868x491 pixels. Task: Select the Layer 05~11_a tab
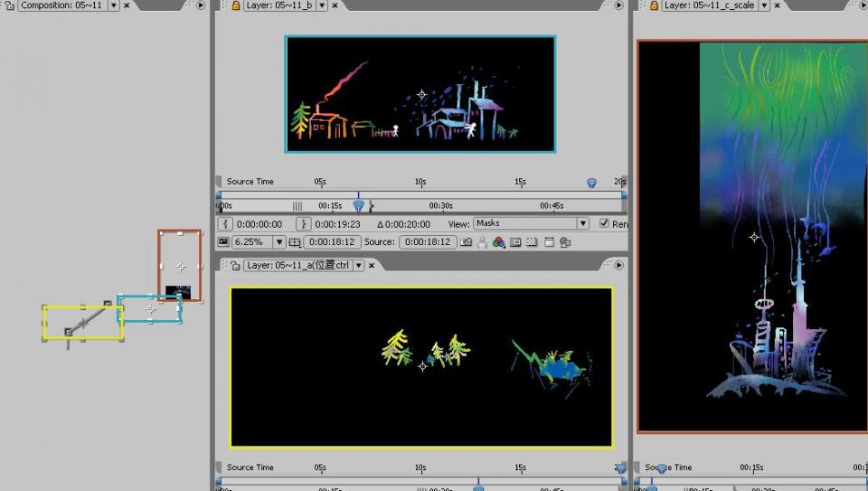coord(297,265)
